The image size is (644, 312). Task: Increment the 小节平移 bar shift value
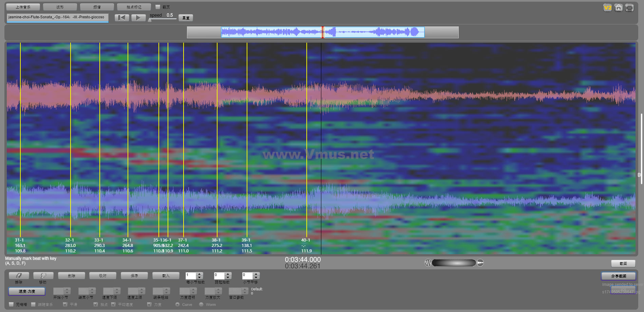256,274
